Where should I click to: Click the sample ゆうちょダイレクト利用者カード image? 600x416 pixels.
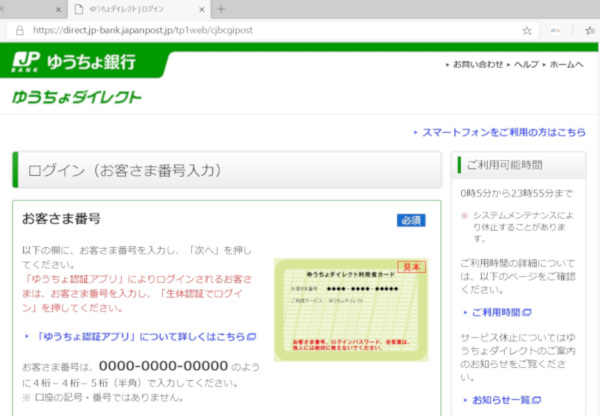[x=351, y=310]
